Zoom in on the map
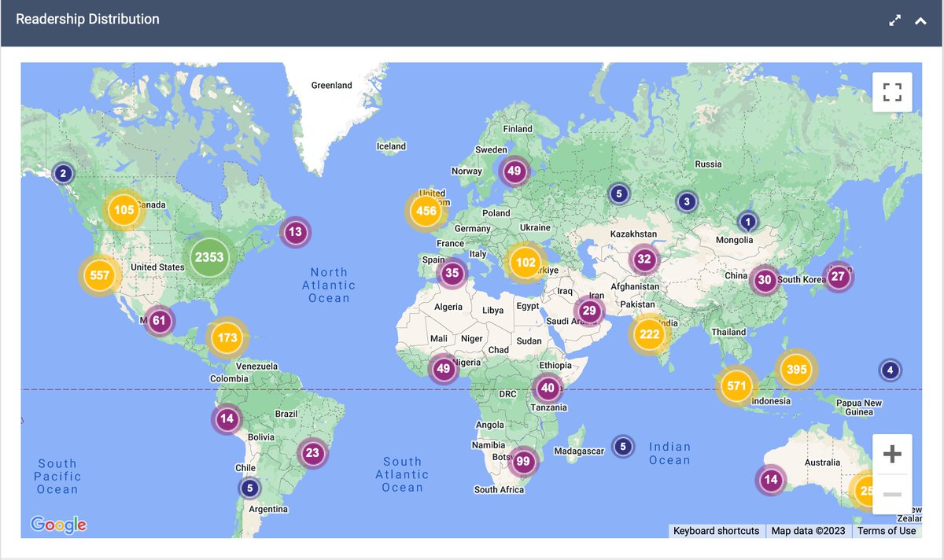 point(892,454)
